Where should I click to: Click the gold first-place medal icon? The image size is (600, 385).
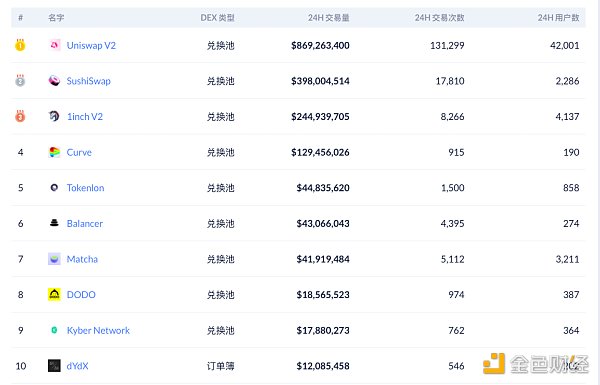20,45
